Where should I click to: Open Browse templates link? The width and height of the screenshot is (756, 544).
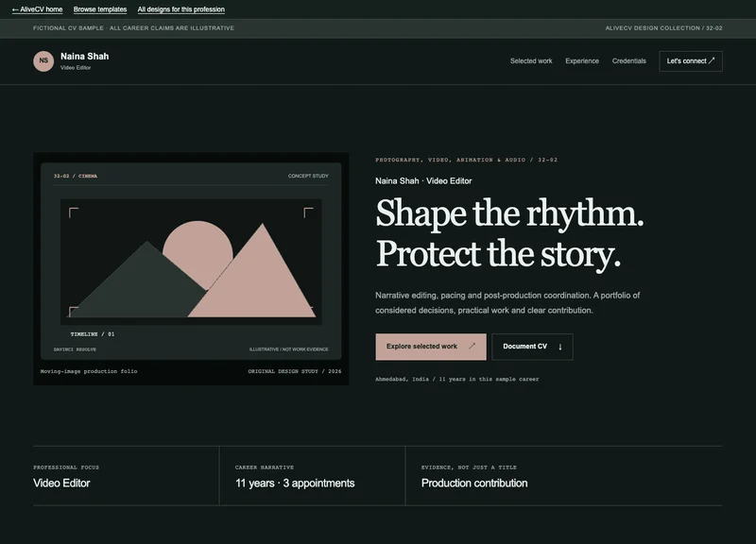click(x=100, y=9)
